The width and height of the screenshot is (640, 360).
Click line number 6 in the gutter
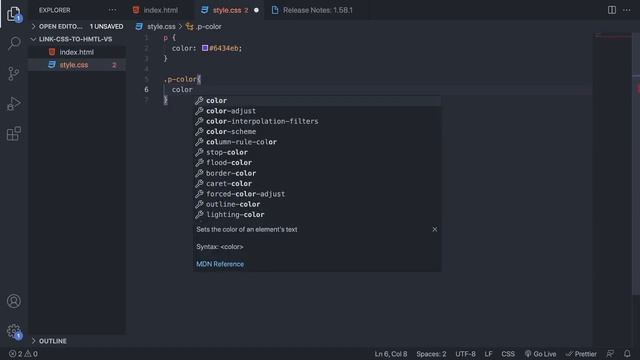pyautogui.click(x=147, y=89)
